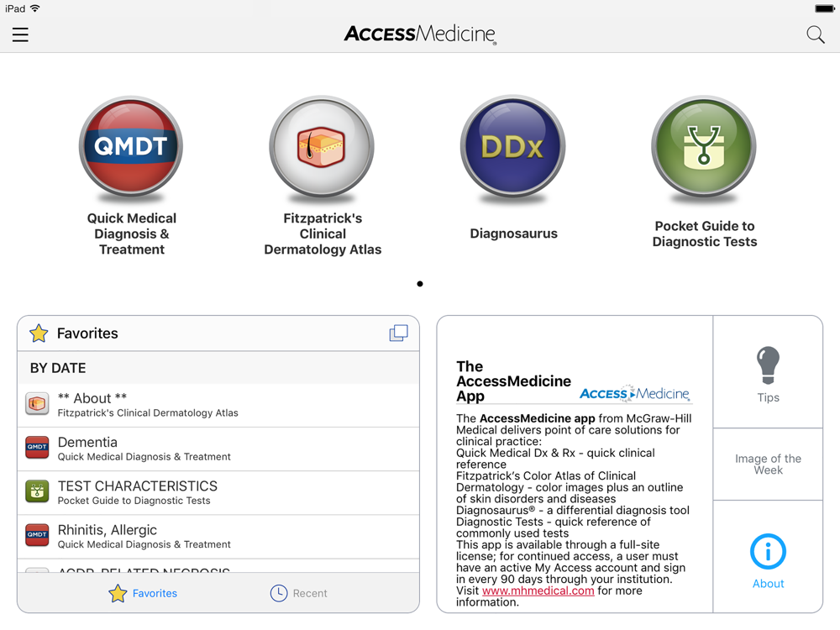Click the green icon beside TEST CHARACTERISTICS
Image resolution: width=840 pixels, height=630 pixels.
[37, 491]
